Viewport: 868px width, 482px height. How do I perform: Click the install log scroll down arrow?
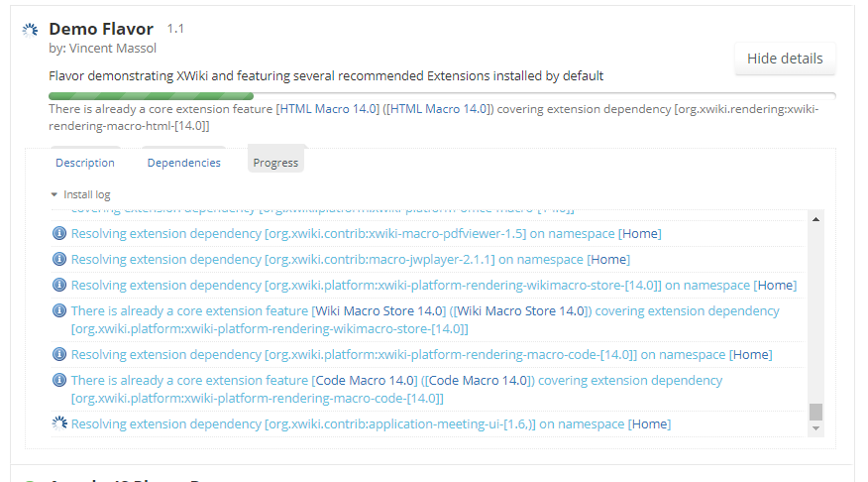(815, 428)
